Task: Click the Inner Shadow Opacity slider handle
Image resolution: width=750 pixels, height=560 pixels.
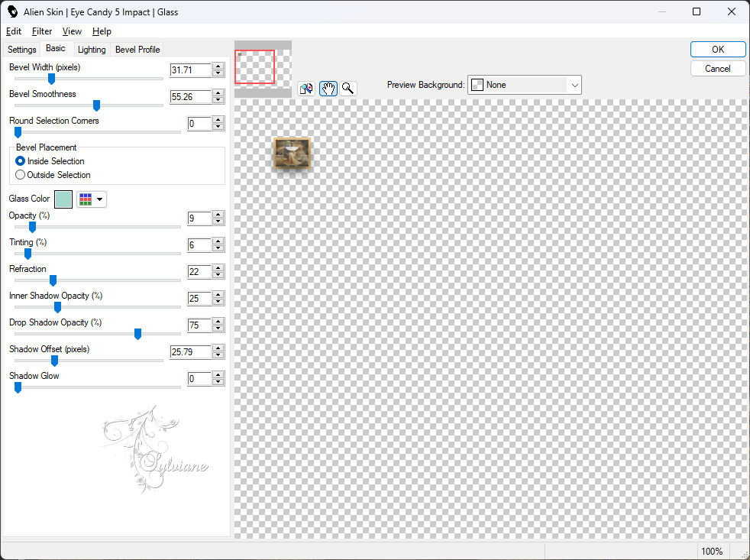Action: (x=57, y=307)
